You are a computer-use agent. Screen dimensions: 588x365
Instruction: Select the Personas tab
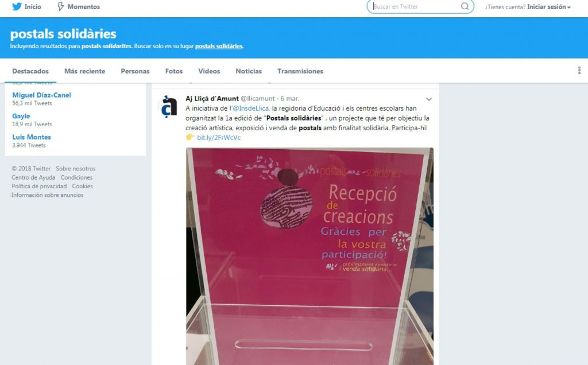click(135, 71)
